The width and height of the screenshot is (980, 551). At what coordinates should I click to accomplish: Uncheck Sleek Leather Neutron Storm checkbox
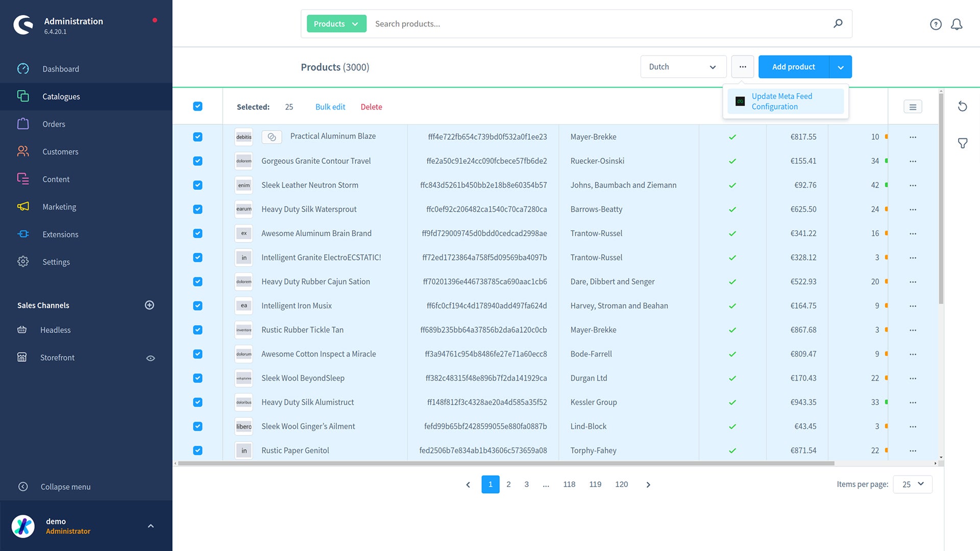click(198, 185)
